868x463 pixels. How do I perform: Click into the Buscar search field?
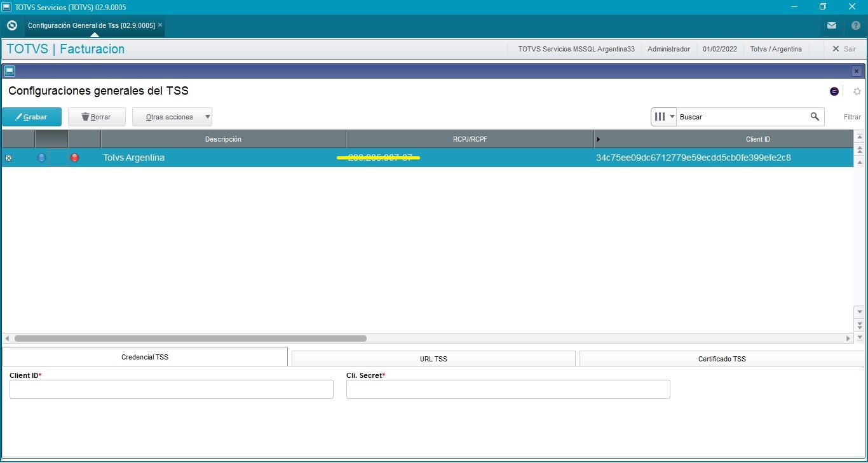point(742,117)
